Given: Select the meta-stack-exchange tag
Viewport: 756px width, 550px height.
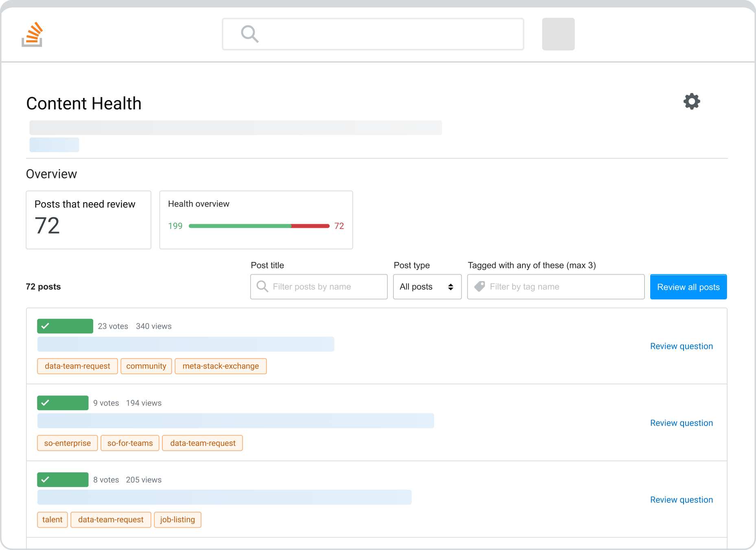Looking at the screenshot, I should pyautogui.click(x=221, y=366).
